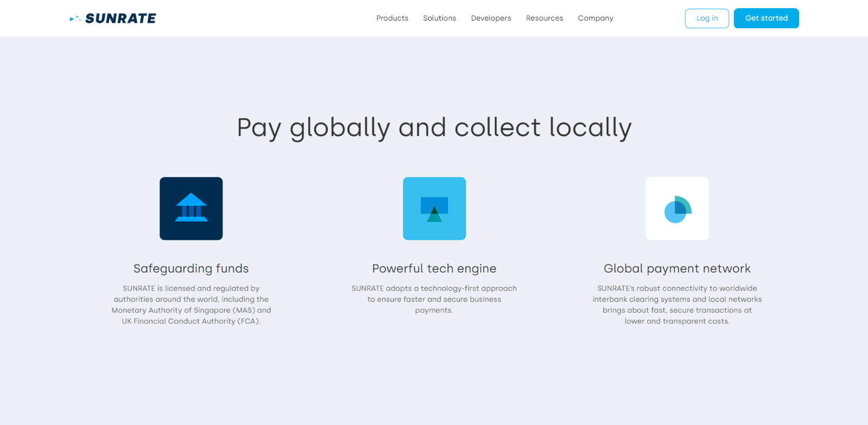Viewport: 868px width, 425px height.
Task: Click the interbank clearing systems description text
Action: [677, 305]
